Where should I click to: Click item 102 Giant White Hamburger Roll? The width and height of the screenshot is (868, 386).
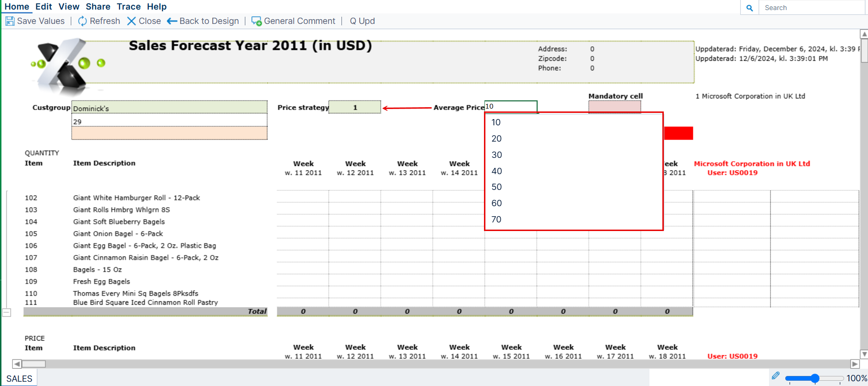[136, 198]
